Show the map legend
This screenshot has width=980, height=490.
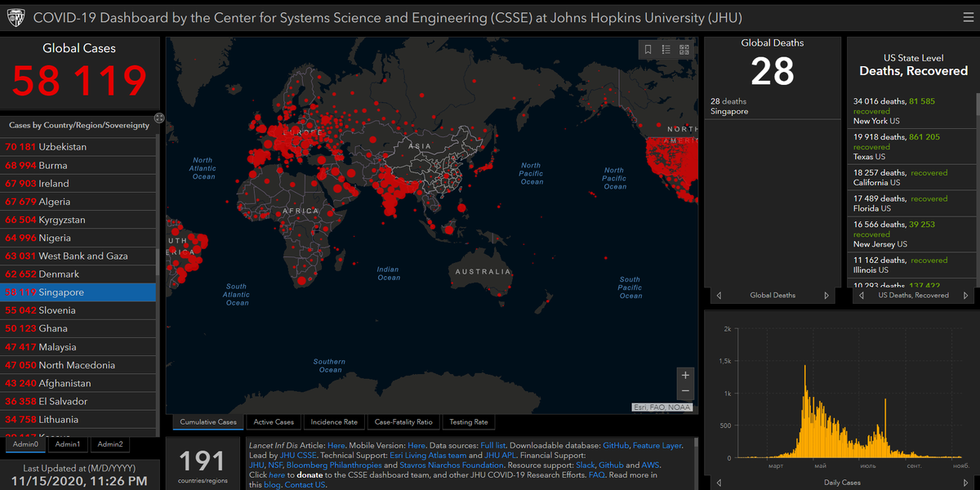click(x=666, y=49)
